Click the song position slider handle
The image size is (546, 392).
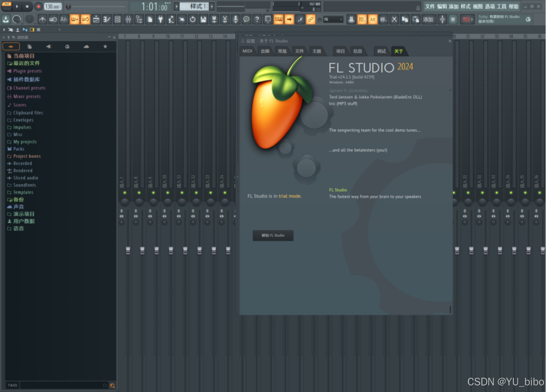pyautogui.click(x=68, y=7)
